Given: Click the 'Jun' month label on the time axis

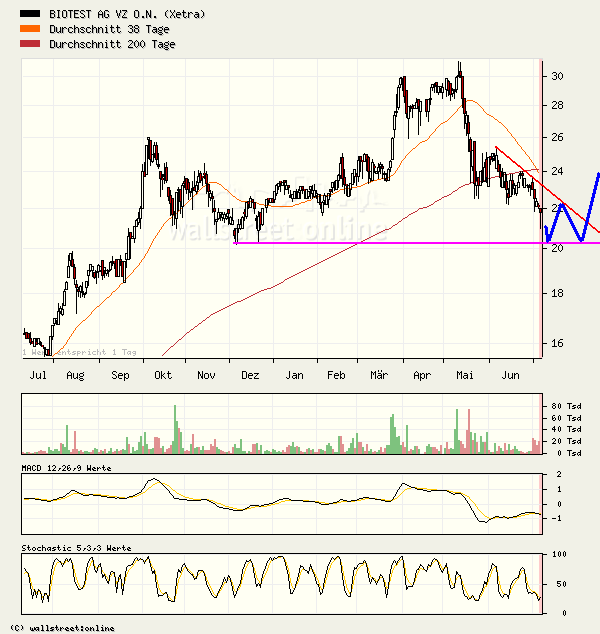Looking at the screenshot, I should [x=510, y=375].
